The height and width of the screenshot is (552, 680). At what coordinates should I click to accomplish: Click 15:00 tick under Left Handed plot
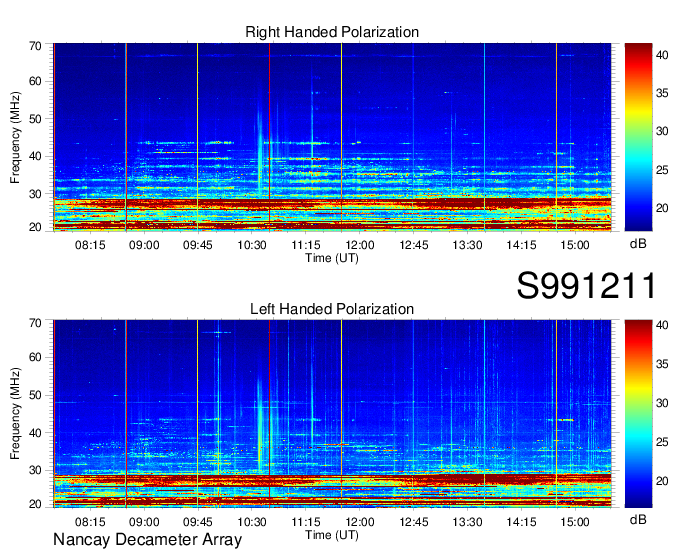575,522
